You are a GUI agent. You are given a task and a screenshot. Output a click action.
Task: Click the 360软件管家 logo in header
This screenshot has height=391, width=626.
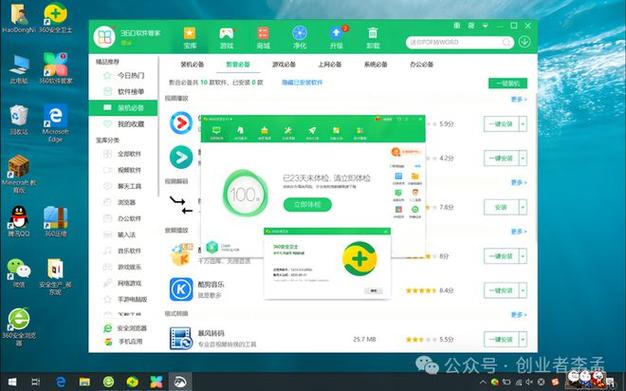(104, 37)
